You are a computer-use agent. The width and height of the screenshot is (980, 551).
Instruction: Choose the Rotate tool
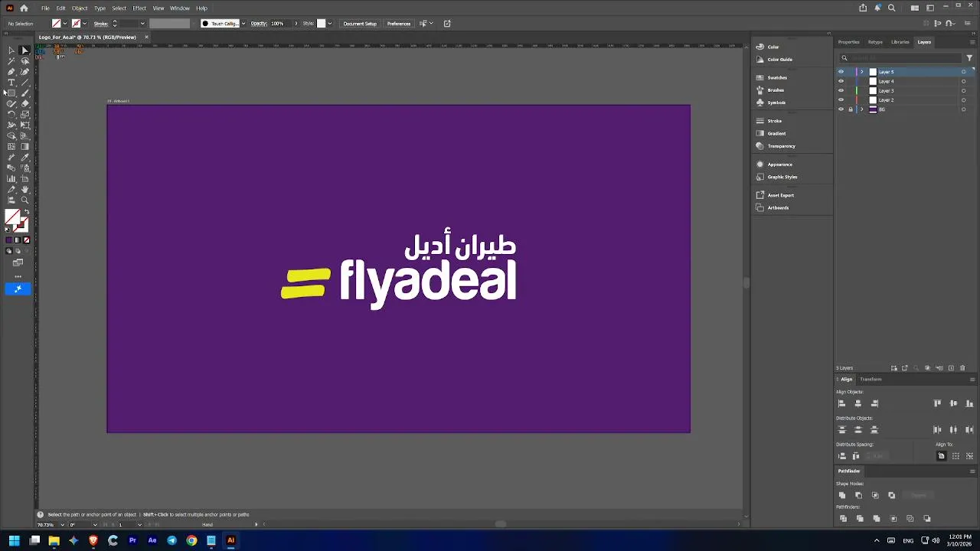click(x=11, y=114)
